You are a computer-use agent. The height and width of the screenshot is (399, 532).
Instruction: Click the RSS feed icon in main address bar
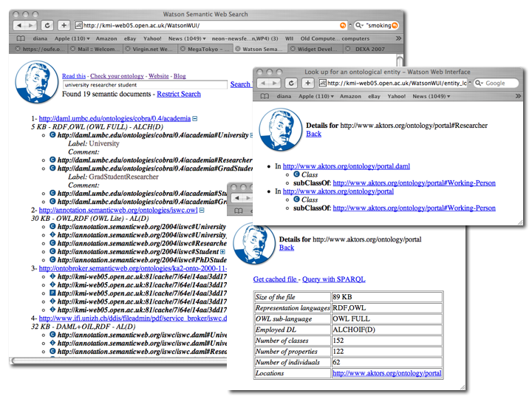343,25
